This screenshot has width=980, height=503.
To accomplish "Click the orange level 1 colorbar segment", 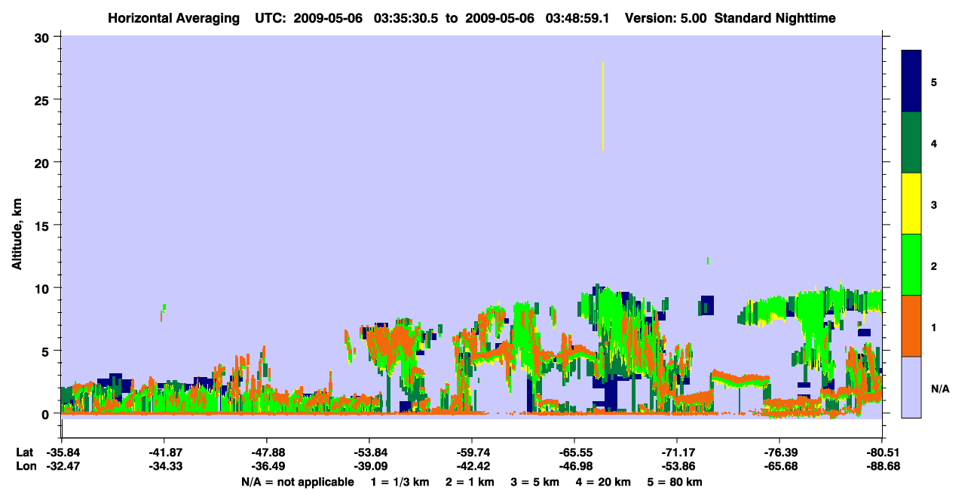I will [911, 326].
